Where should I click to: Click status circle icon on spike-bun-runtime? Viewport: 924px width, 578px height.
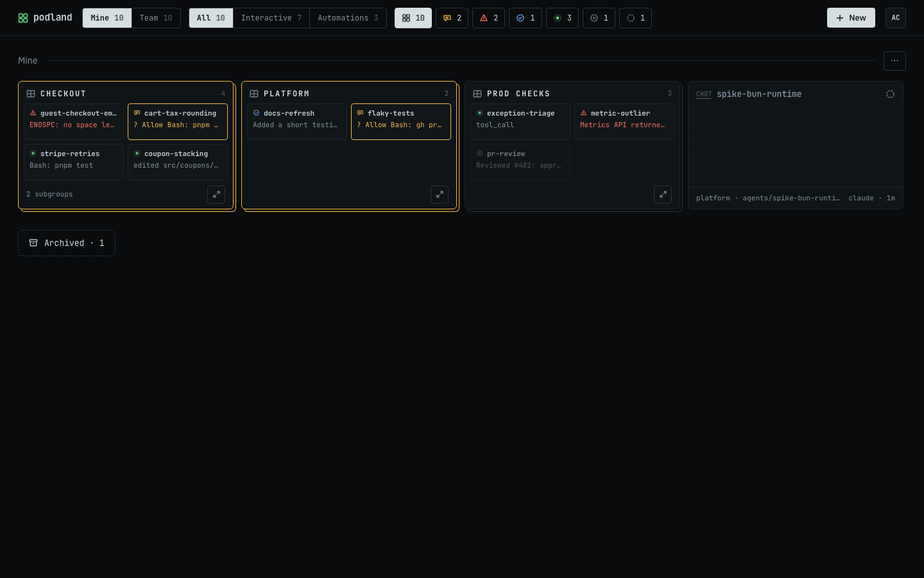(890, 94)
